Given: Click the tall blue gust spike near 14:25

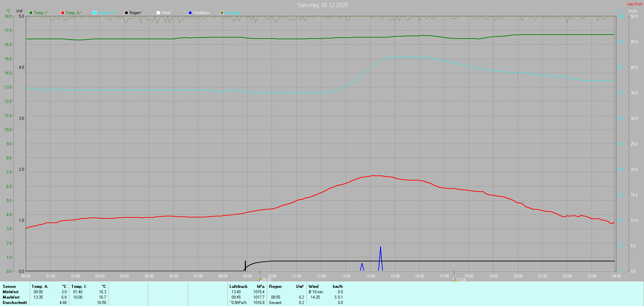Looking at the screenshot, I should (x=380, y=258).
